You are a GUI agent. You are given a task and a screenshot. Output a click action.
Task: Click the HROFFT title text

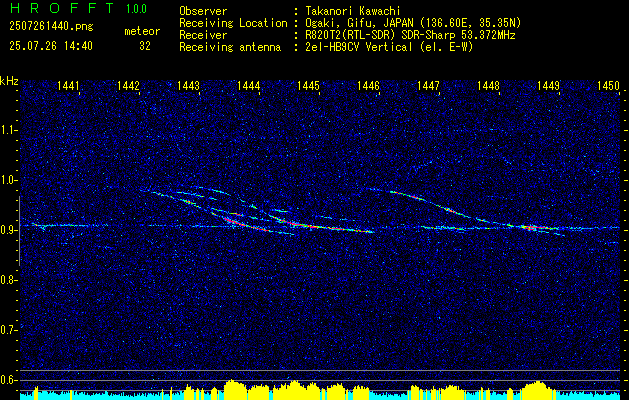62,8
